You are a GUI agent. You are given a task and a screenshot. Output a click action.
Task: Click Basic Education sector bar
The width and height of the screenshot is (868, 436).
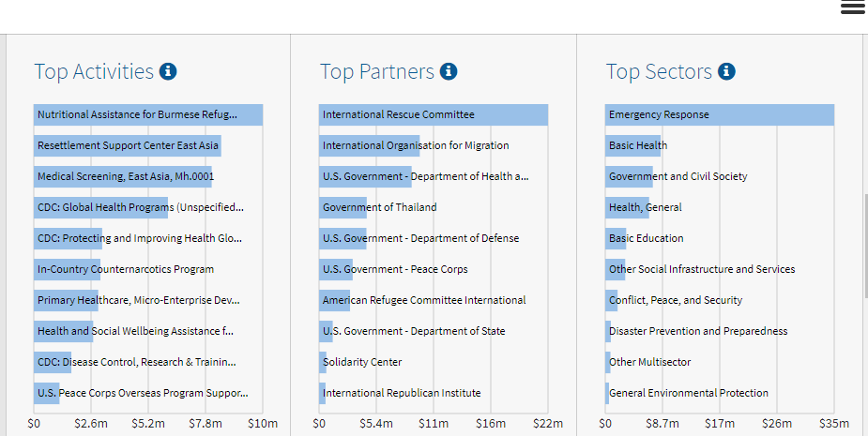(616, 238)
